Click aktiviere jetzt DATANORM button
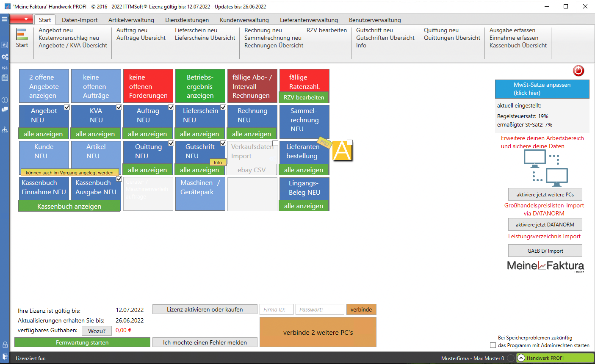595x364 pixels. tap(545, 224)
